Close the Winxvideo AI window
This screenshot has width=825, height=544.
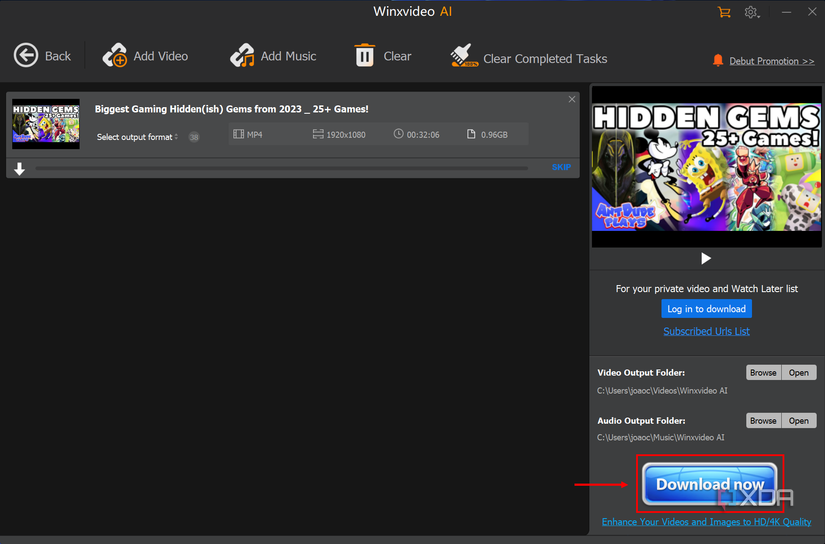tap(812, 12)
